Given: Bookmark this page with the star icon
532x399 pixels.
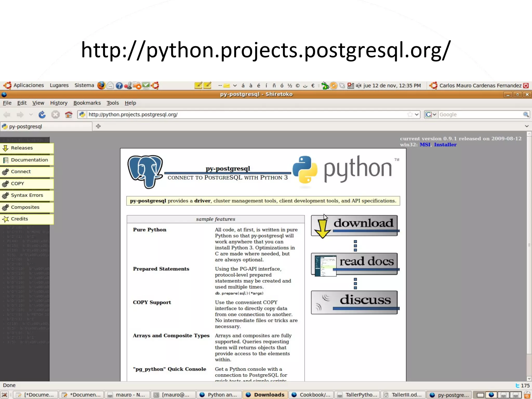Looking at the screenshot, I should (410, 115).
